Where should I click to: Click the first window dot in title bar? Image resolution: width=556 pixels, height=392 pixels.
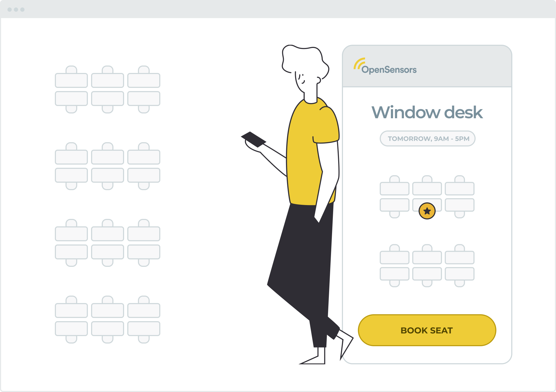pos(10,10)
